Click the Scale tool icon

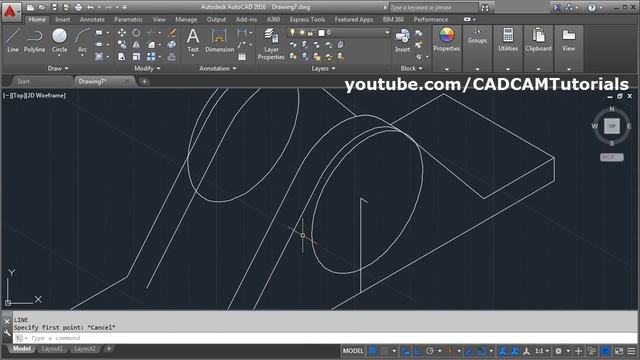(x=136, y=57)
